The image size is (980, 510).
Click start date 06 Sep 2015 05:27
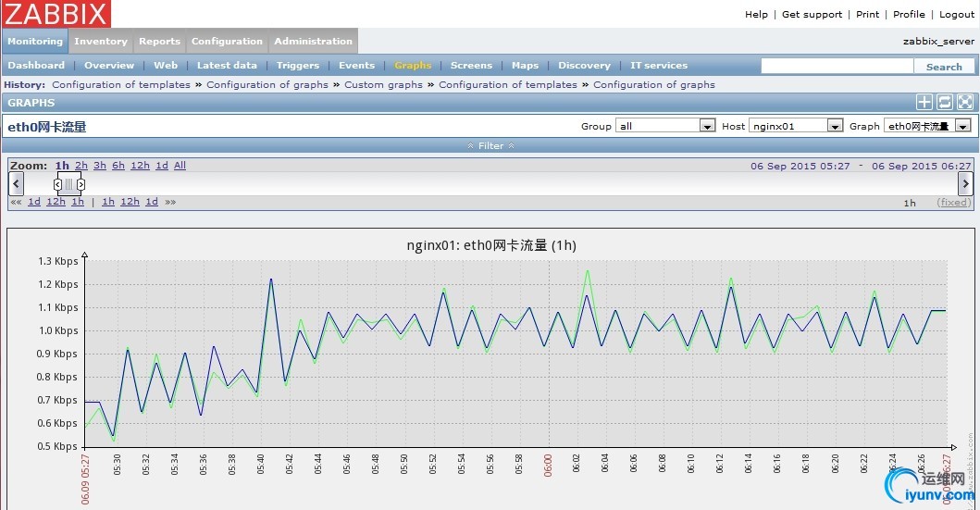(x=800, y=167)
